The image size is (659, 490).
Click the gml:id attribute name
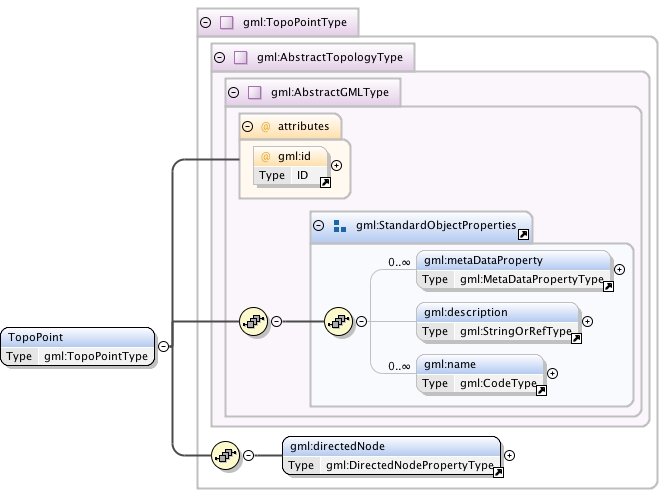point(294,156)
